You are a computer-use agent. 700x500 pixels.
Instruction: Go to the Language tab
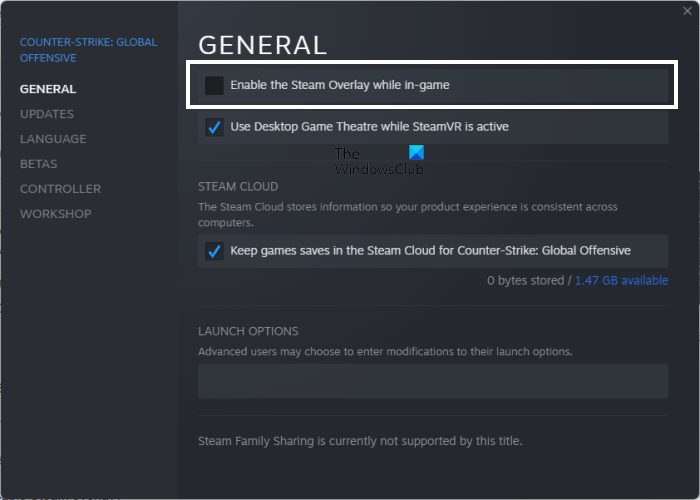(53, 139)
